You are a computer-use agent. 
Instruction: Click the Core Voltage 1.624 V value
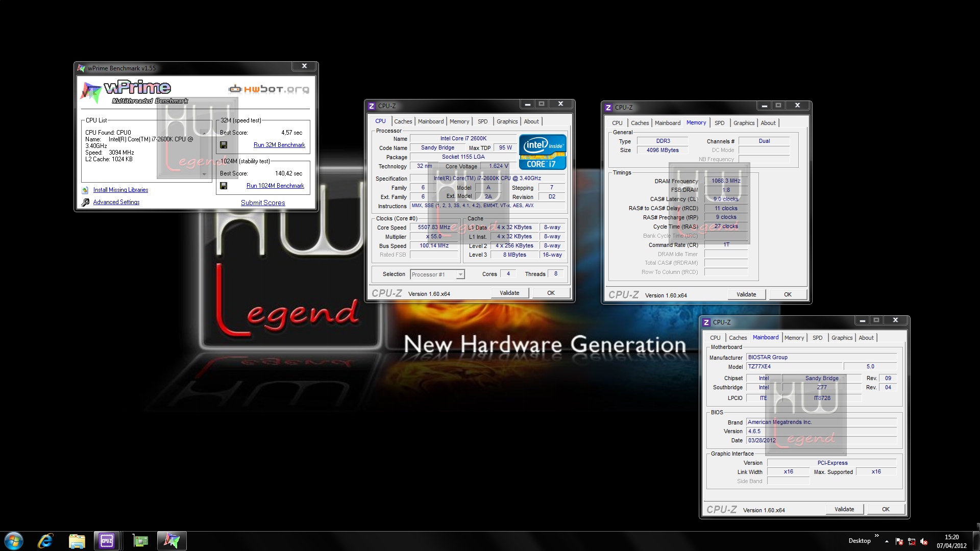coord(499,166)
